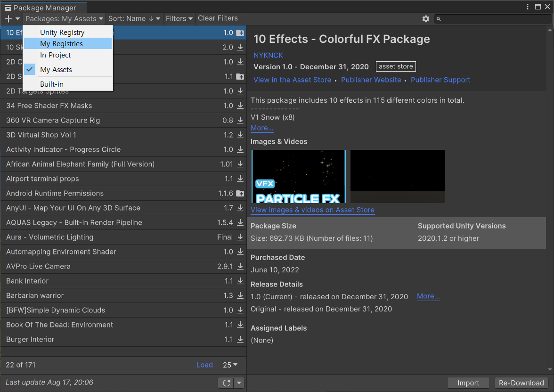Open the refresh options dropdown arrow

239,383
